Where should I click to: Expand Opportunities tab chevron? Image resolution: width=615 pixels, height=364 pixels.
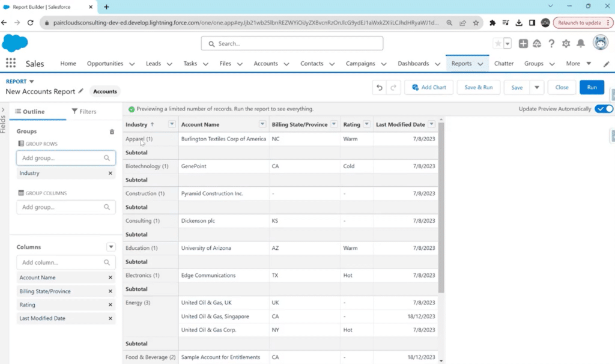pos(132,64)
